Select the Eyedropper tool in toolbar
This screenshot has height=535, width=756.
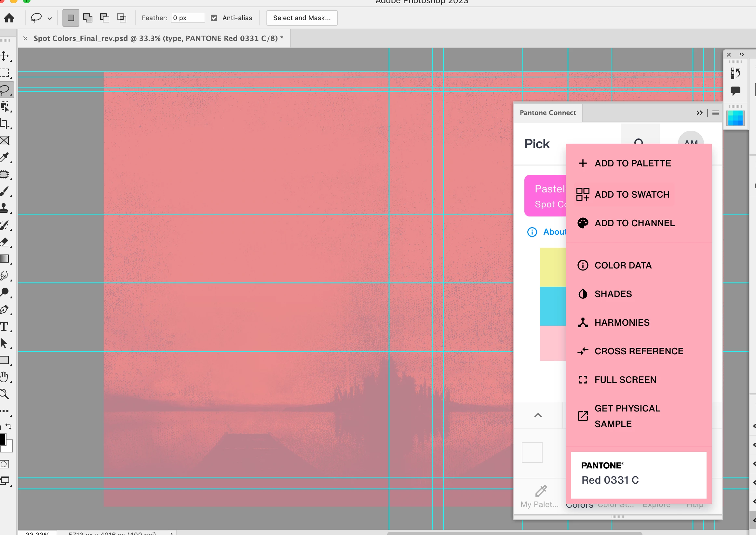coord(5,157)
